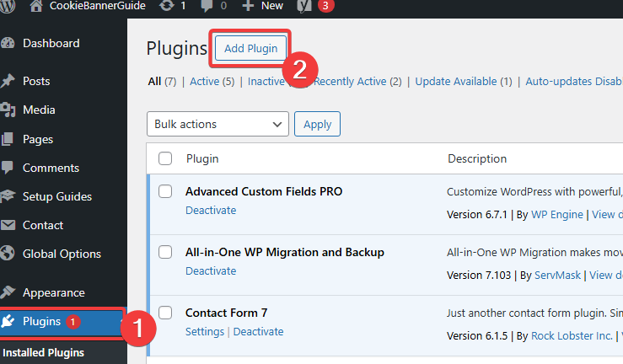This screenshot has height=364, width=623.
Task: Show All (7) plugins filter
Action: 162,82
